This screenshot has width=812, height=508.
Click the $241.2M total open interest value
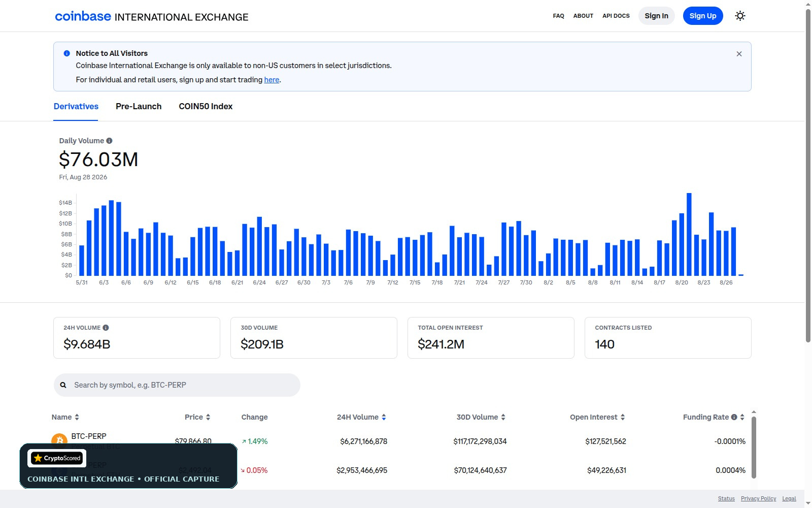pyautogui.click(x=441, y=344)
